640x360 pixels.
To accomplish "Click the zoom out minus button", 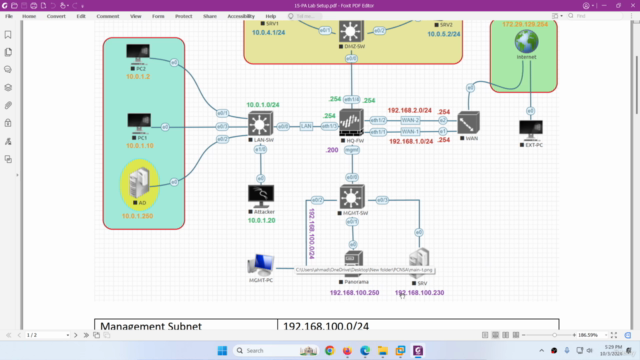I will [x=524, y=335].
